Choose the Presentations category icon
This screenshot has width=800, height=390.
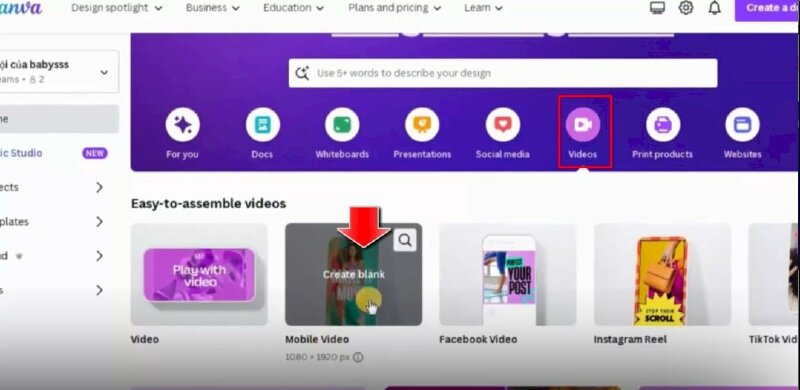[422, 125]
